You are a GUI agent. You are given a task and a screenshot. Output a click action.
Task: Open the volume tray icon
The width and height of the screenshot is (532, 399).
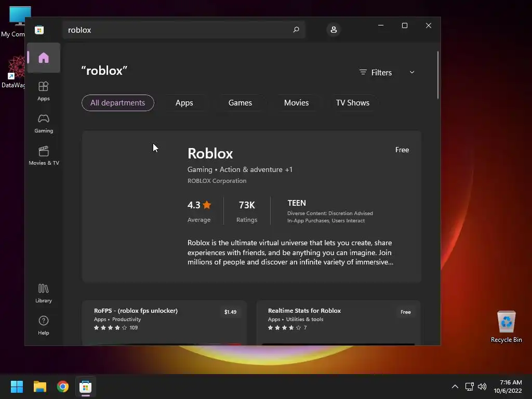point(482,387)
